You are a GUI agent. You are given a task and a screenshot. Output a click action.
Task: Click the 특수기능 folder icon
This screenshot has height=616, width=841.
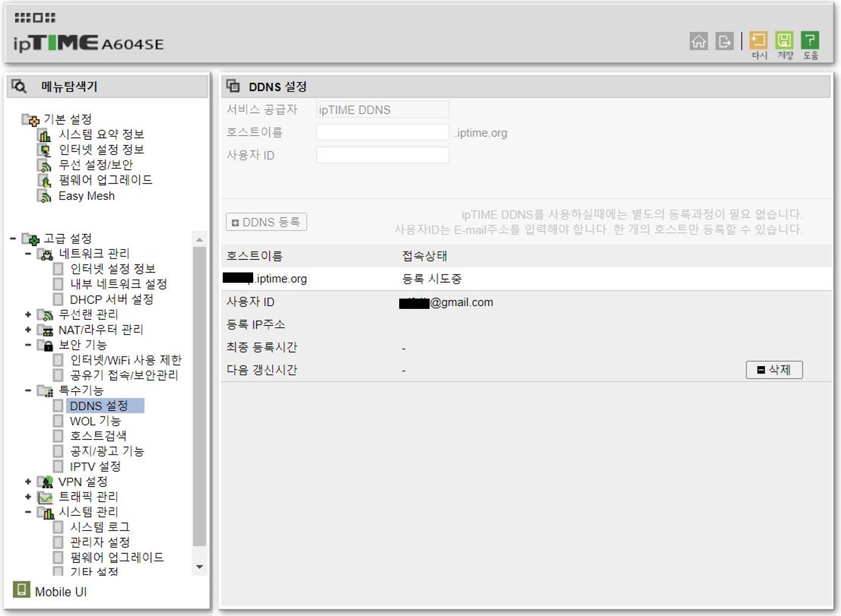coord(45,391)
